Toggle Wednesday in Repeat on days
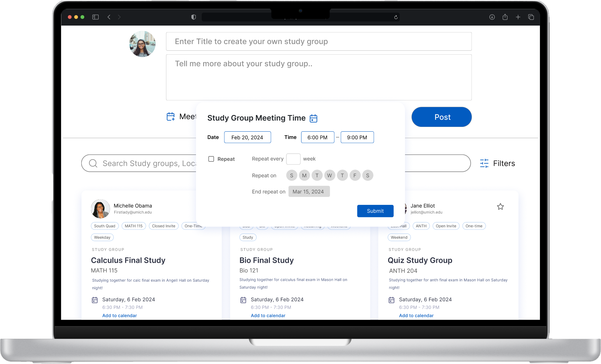This screenshot has width=601, height=364. 330,175
